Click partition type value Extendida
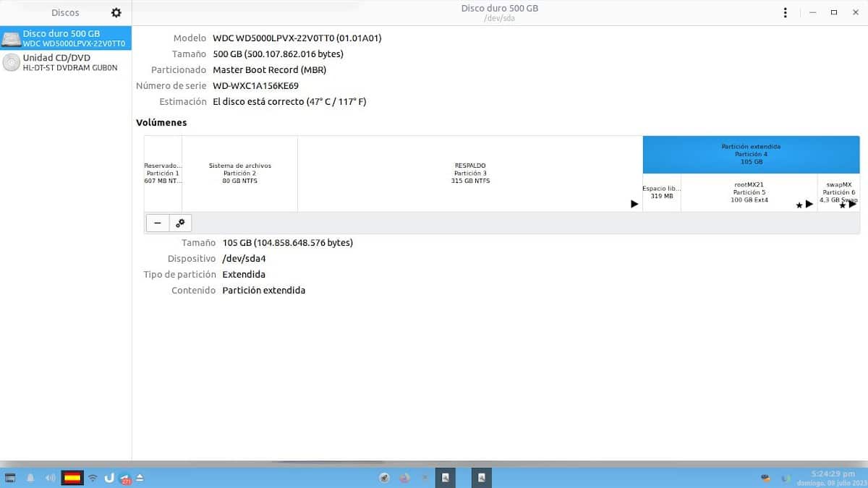The image size is (868, 488). click(x=244, y=275)
